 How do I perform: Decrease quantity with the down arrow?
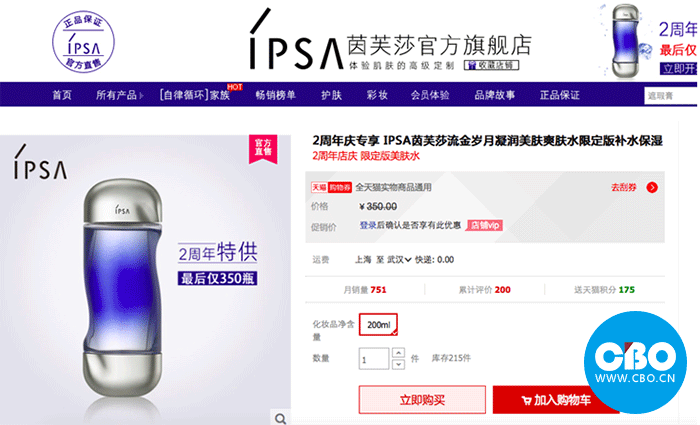[398, 364]
